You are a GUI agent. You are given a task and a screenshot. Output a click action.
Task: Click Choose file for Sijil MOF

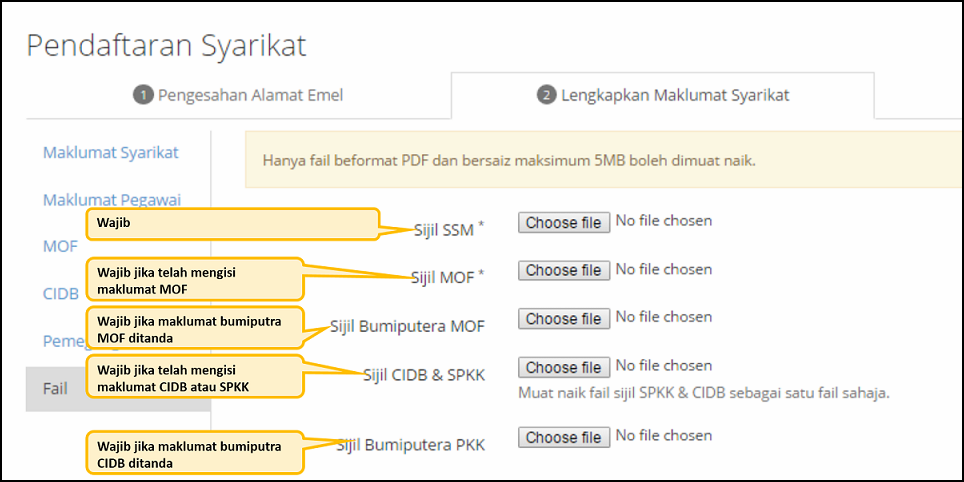coord(564,271)
